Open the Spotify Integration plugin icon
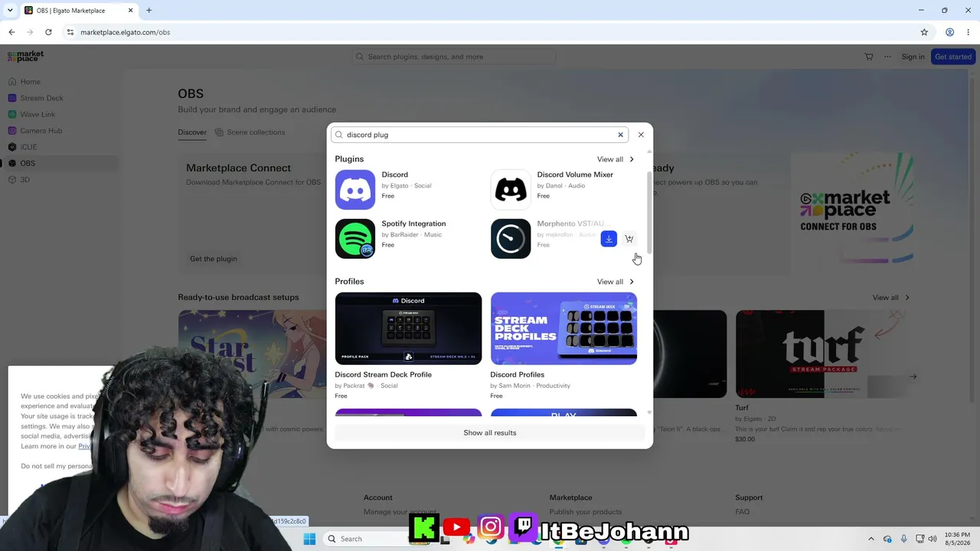Viewport: 980px width, 551px height. point(355,239)
